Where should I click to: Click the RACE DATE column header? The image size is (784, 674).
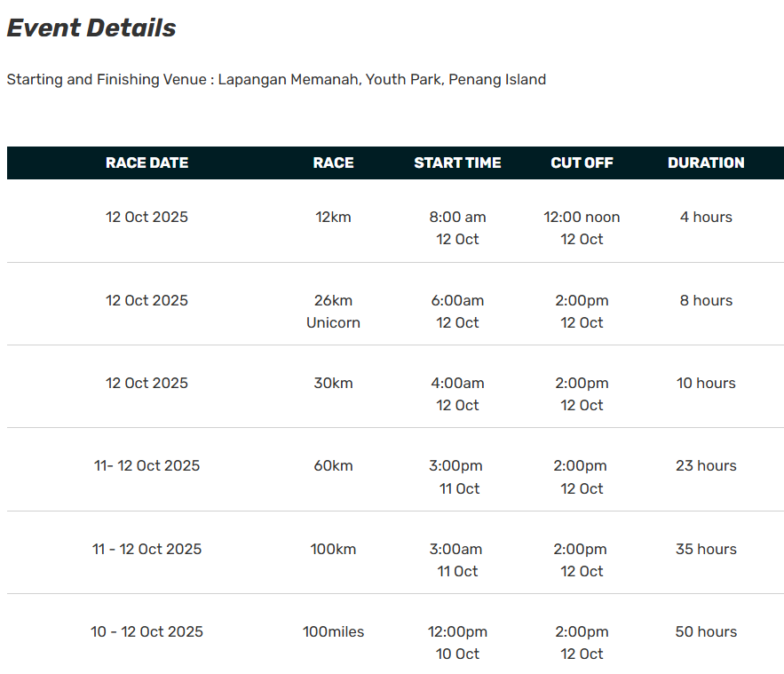[147, 163]
